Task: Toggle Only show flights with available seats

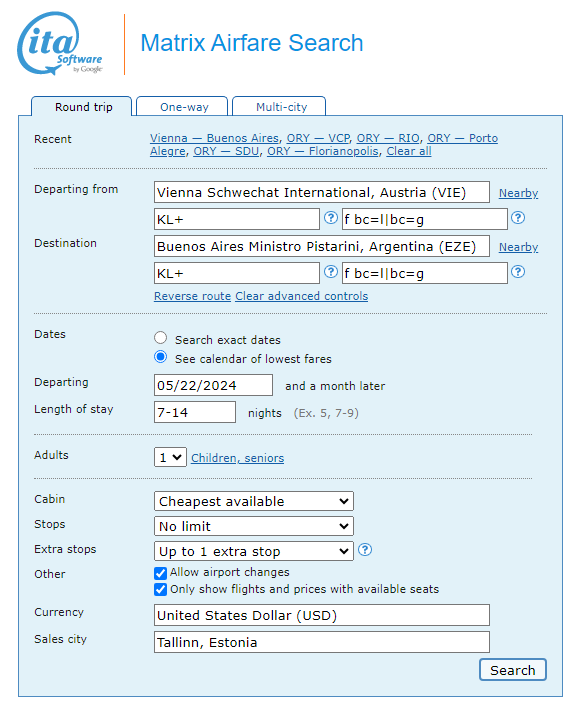Action: coord(161,590)
